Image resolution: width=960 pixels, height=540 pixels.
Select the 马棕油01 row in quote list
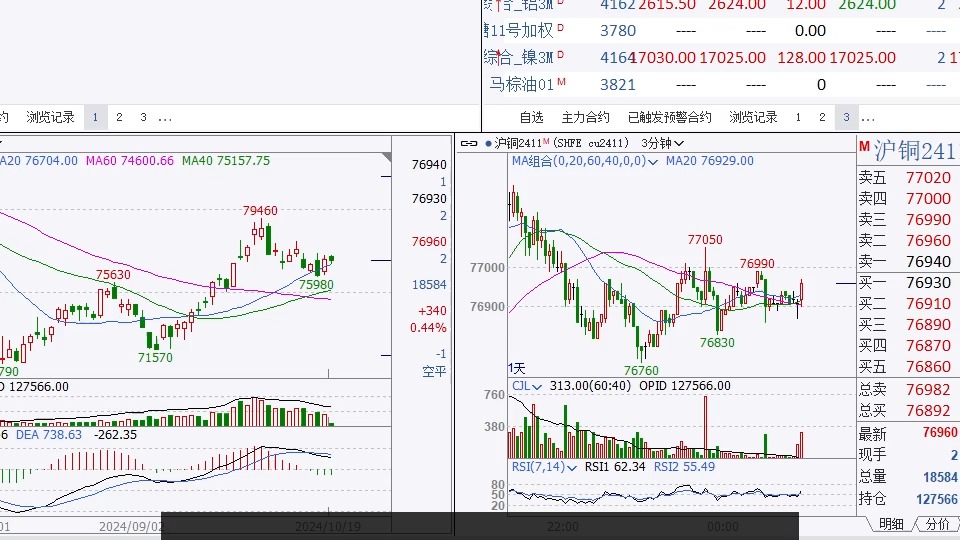click(519, 84)
